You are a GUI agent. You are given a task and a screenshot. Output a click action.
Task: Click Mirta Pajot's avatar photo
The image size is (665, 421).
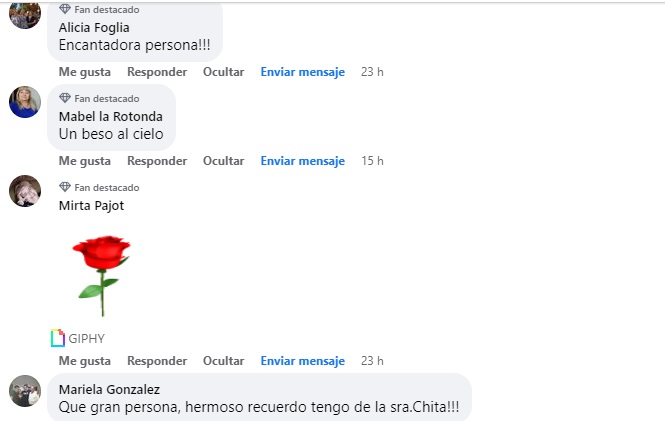[x=25, y=191]
